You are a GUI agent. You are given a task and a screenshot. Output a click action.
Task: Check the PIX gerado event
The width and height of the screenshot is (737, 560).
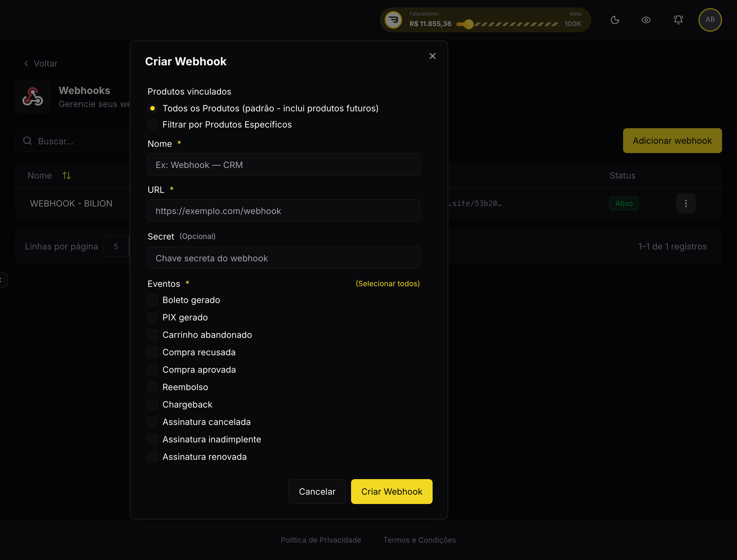[x=153, y=317]
